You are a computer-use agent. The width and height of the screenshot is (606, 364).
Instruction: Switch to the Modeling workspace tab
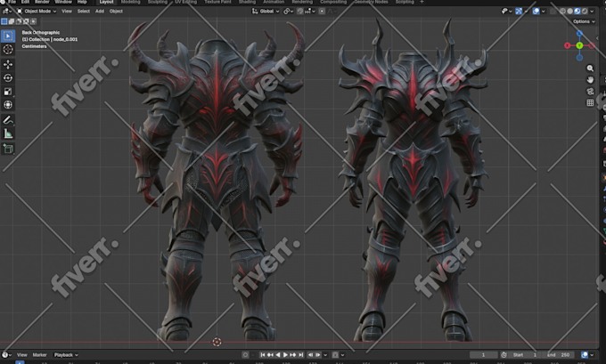tap(131, 2)
